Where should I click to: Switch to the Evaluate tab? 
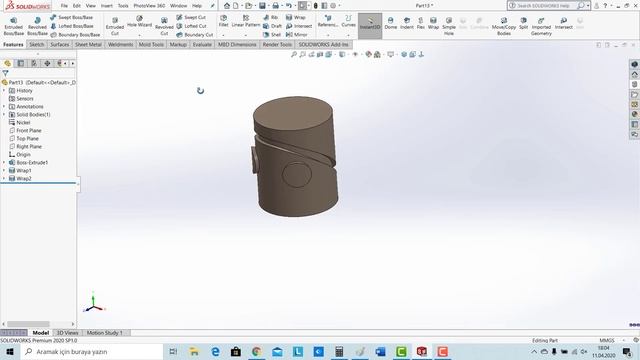pos(202,44)
